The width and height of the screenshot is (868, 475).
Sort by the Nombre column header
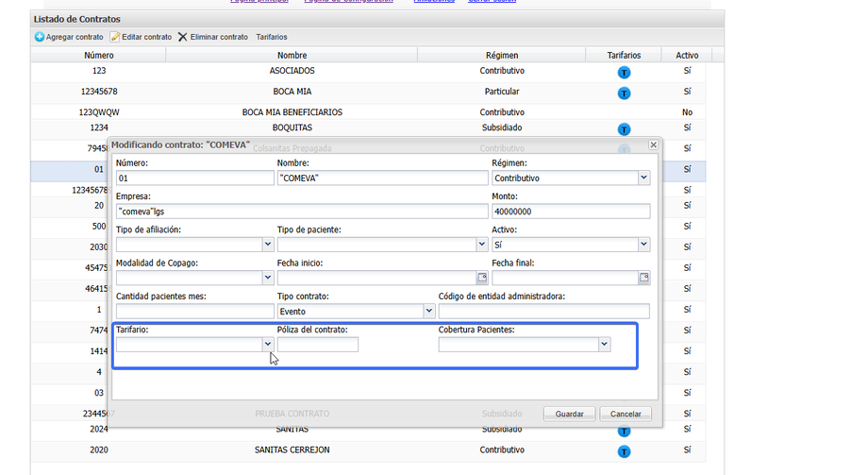tap(292, 56)
